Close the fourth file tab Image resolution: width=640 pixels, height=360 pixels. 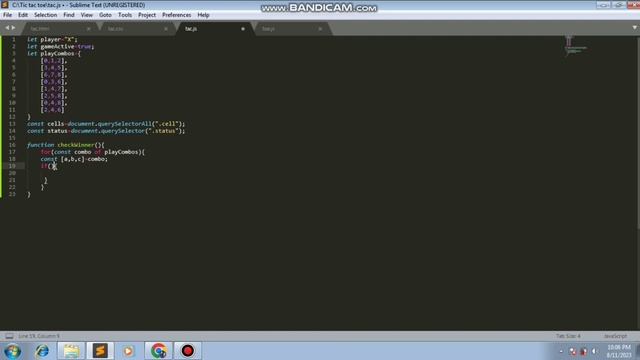pos(320,29)
